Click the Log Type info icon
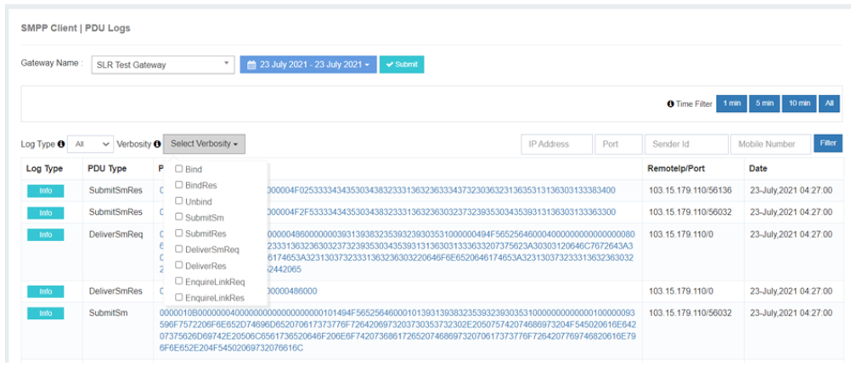This screenshot has width=868, height=371. click(61, 144)
